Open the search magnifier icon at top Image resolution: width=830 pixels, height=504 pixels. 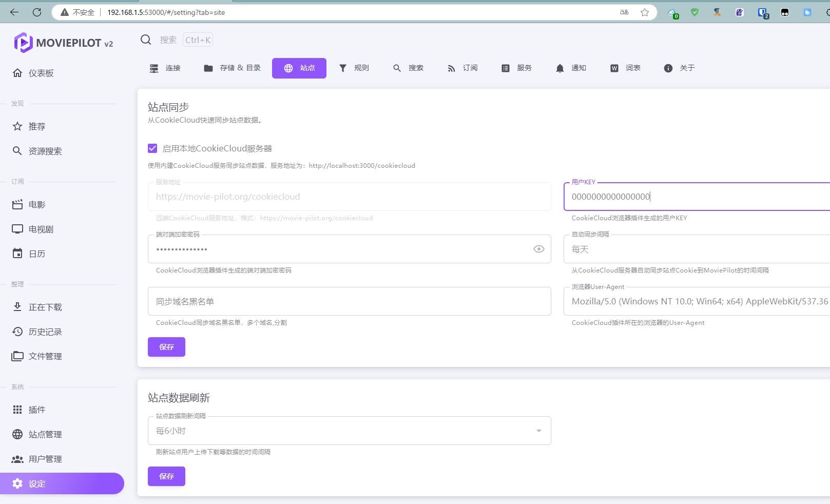(x=146, y=40)
